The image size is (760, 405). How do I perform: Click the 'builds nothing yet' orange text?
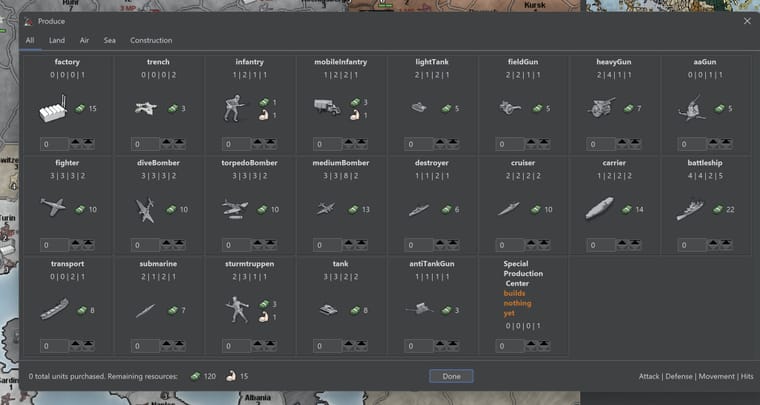[517, 303]
